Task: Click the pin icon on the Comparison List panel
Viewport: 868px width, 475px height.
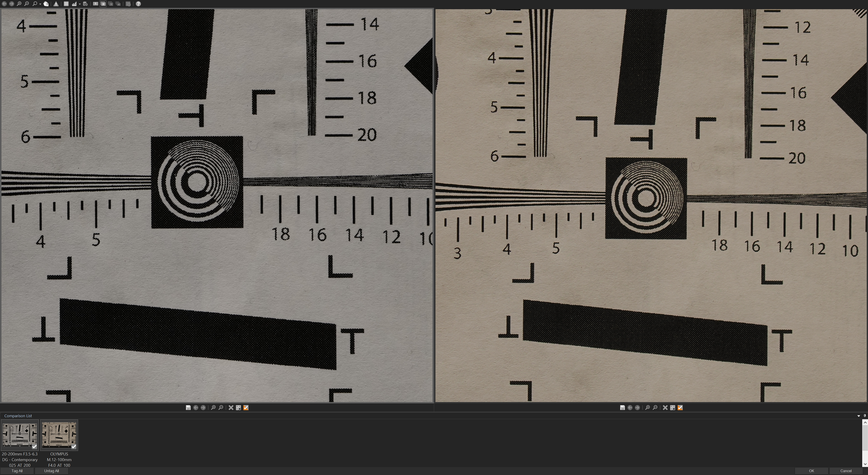Action: point(864,416)
